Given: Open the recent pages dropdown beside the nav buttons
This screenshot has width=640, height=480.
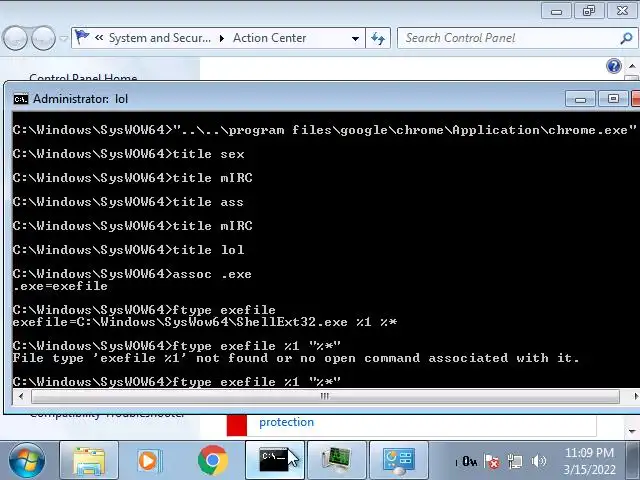Looking at the screenshot, I should pos(64,39).
